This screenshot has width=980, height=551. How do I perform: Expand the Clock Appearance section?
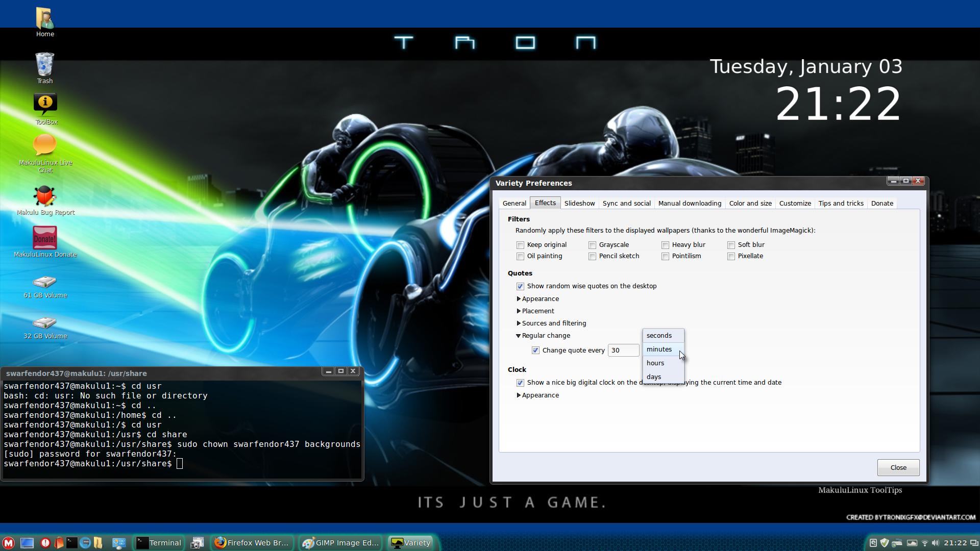point(537,395)
